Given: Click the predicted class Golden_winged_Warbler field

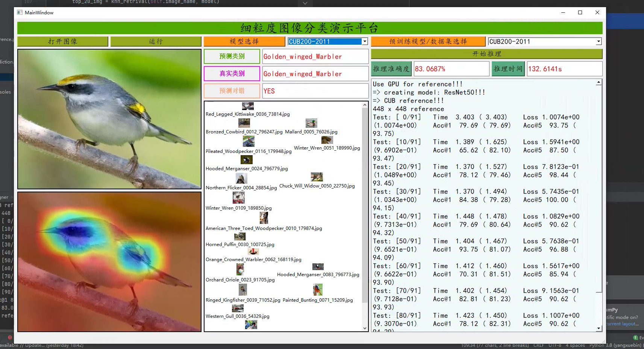Looking at the screenshot, I should (315, 57).
